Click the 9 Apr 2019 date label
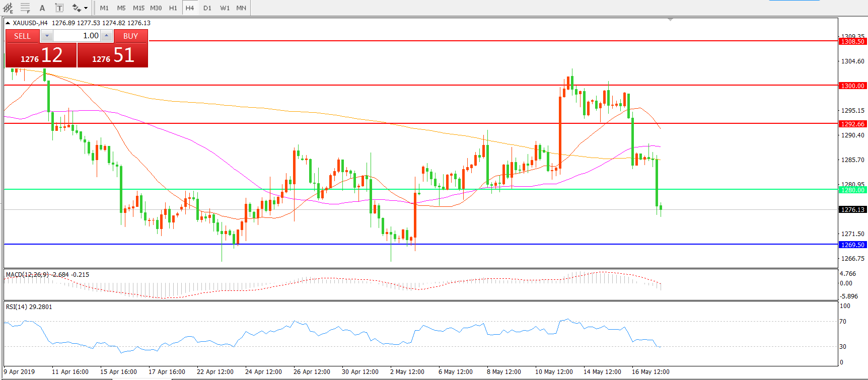The width and height of the screenshot is (868, 380). point(20,372)
